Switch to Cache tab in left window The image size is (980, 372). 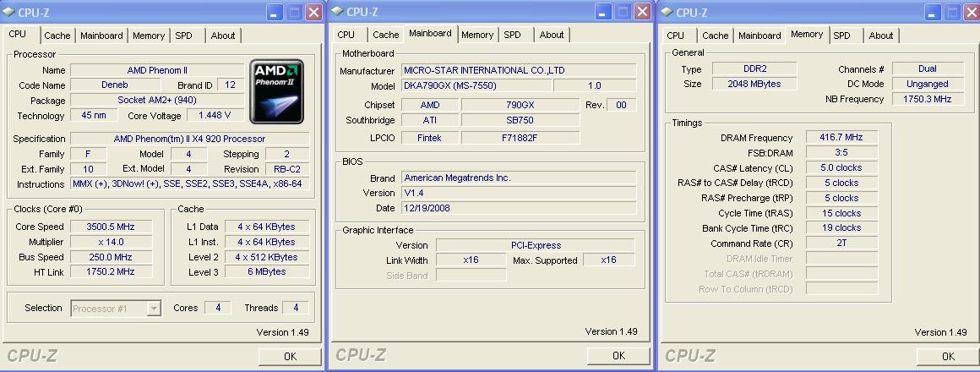point(57,36)
